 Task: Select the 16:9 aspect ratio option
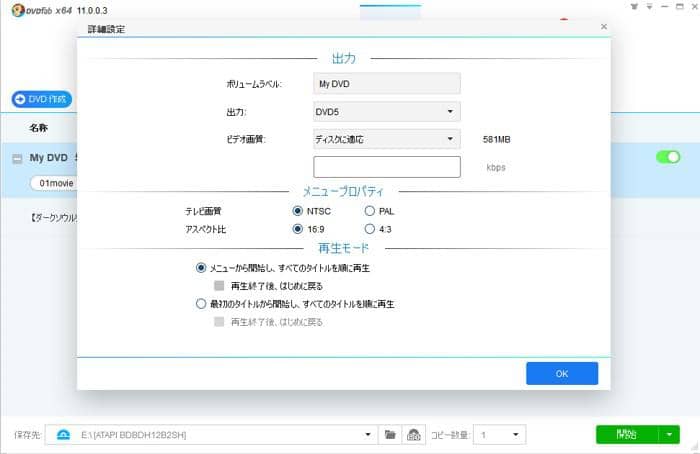tap(298, 229)
